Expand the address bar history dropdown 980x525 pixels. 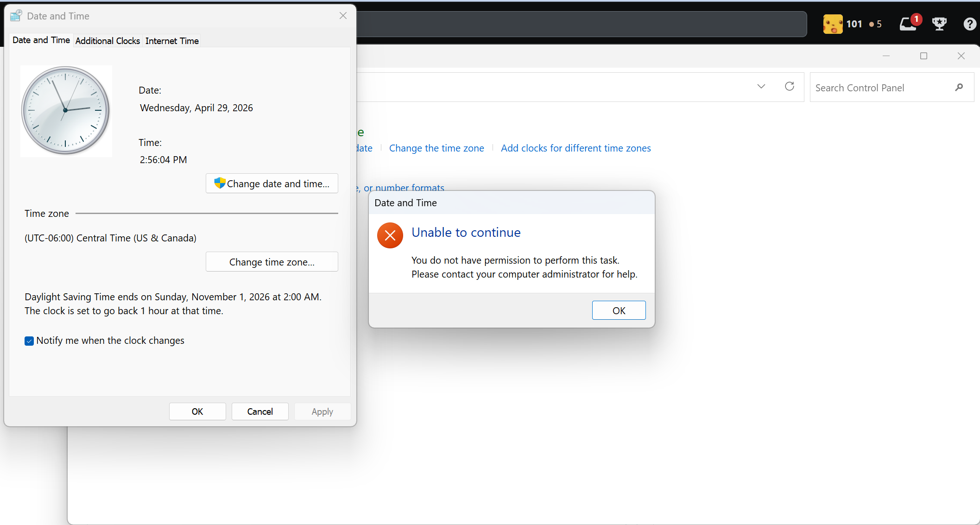click(x=761, y=87)
